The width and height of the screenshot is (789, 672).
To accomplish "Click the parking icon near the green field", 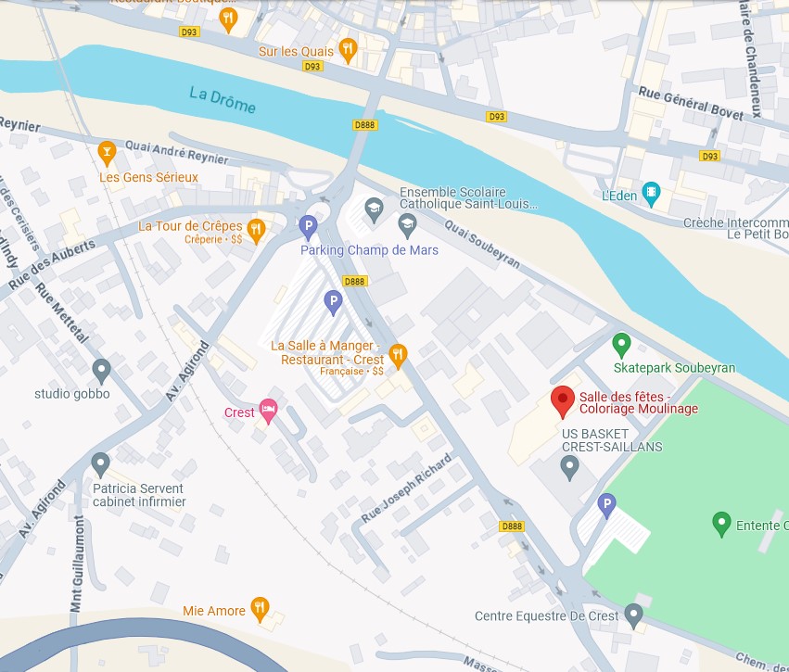I will click(x=607, y=506).
